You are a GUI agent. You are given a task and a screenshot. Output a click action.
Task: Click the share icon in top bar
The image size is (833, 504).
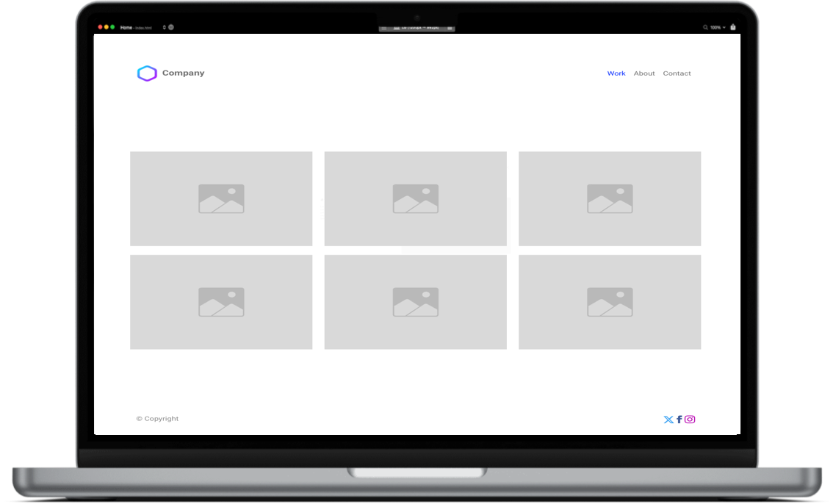point(732,27)
